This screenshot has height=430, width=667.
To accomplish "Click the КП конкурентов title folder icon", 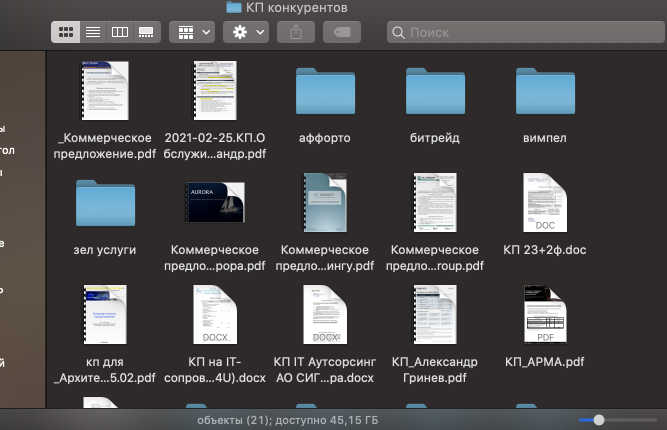I will click(x=234, y=7).
